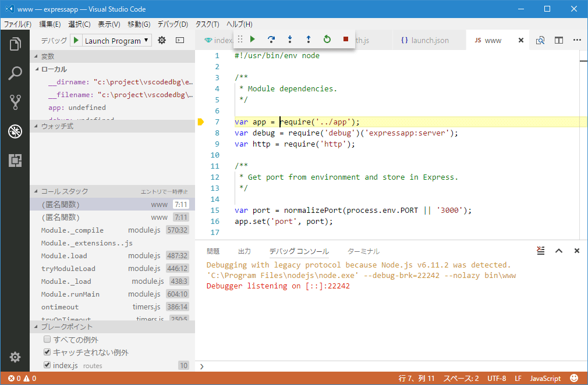
Task: Enable the すべての例外 breakpoint checkbox
Action: 46,339
